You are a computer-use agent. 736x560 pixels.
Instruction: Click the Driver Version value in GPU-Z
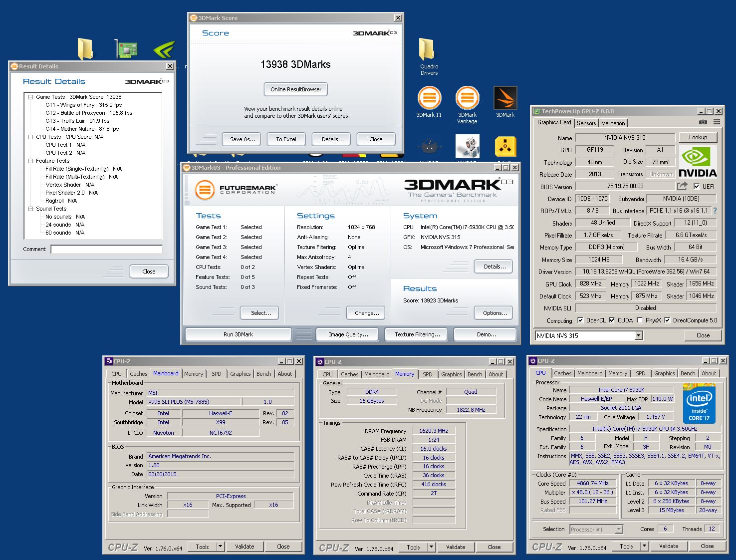pyautogui.click(x=646, y=272)
